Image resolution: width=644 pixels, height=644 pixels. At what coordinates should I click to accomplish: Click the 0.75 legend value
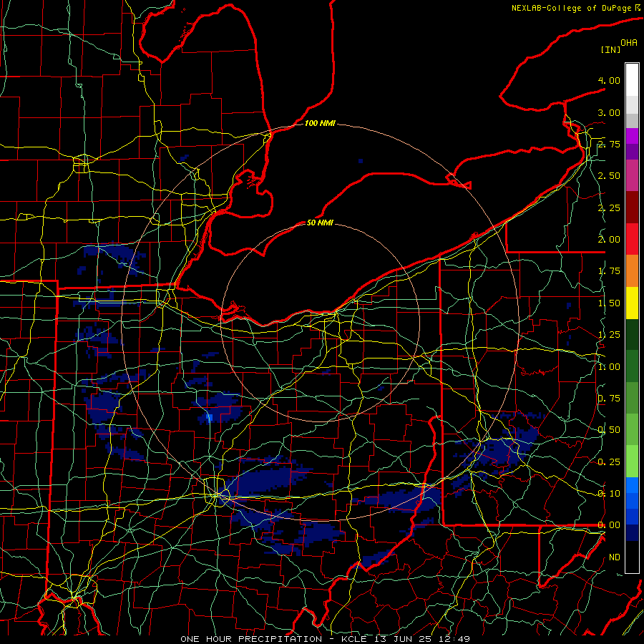[609, 399]
